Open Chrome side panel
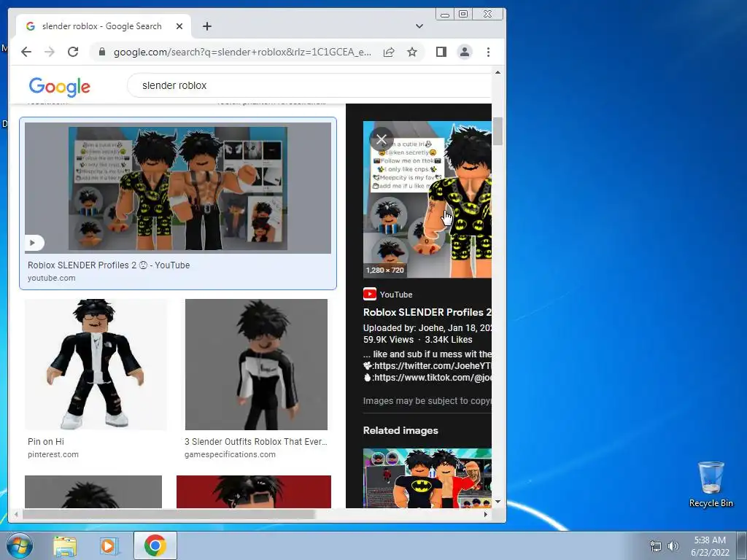 tap(441, 52)
